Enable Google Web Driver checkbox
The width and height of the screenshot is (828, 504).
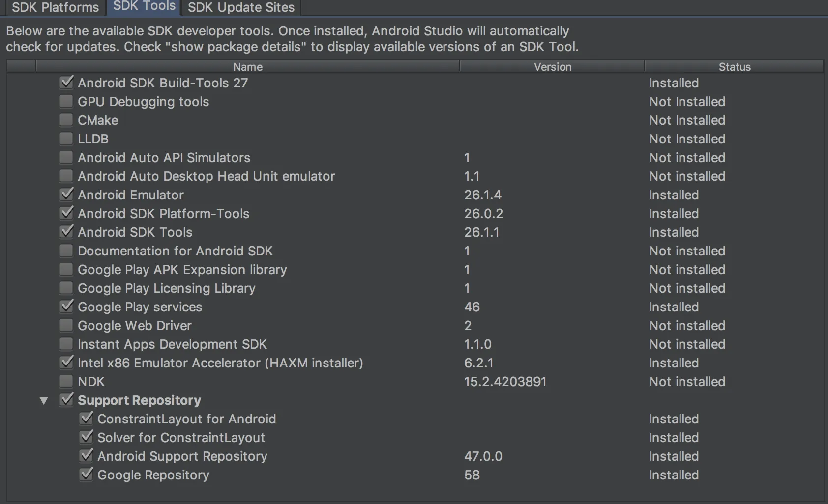[x=66, y=326]
